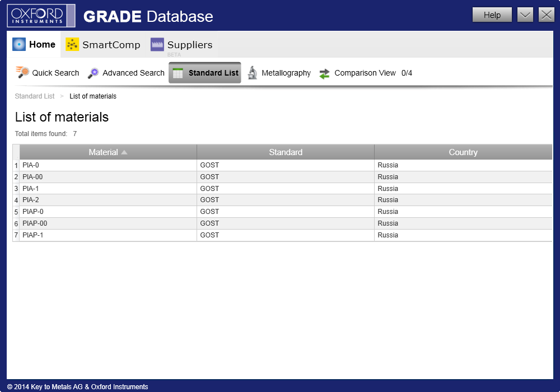Viewport: 560px width, 392px height.
Task: Click Russia in the PIA-2 row
Action: (x=388, y=199)
